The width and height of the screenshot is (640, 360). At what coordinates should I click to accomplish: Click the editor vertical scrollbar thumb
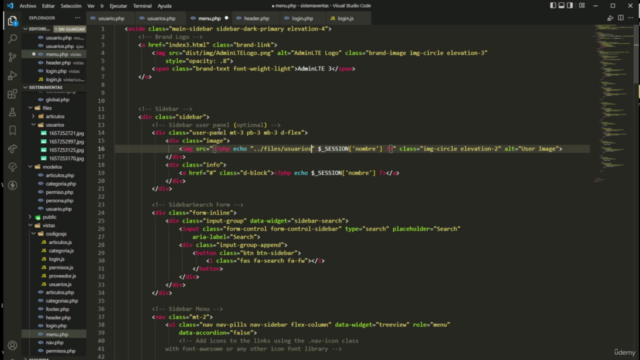(637, 53)
